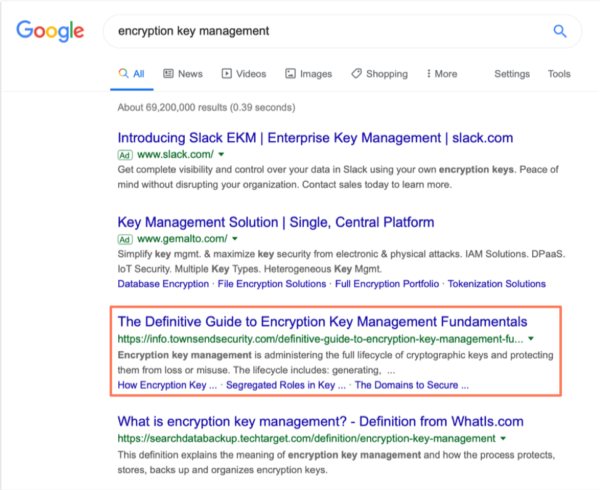Click the Shopping tag icon
Viewport: 600px width, 490px height.
click(356, 73)
